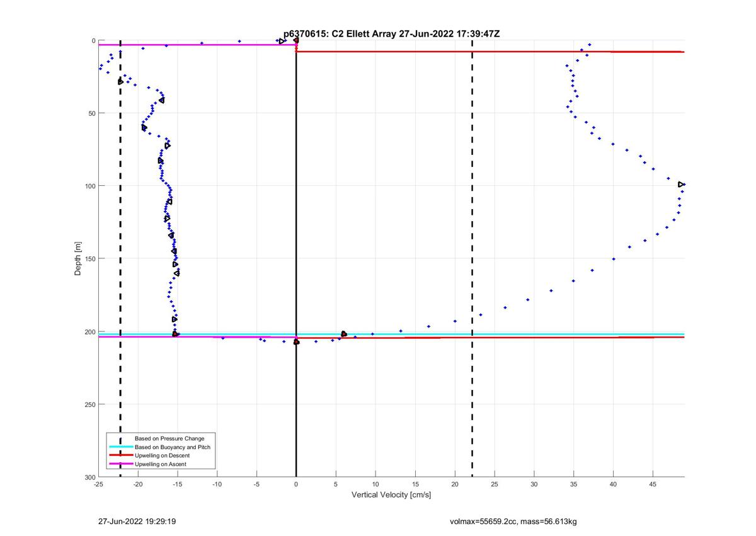756x536 pixels.
Task: Click velocity axis tick label '20'
Action: click(x=455, y=484)
